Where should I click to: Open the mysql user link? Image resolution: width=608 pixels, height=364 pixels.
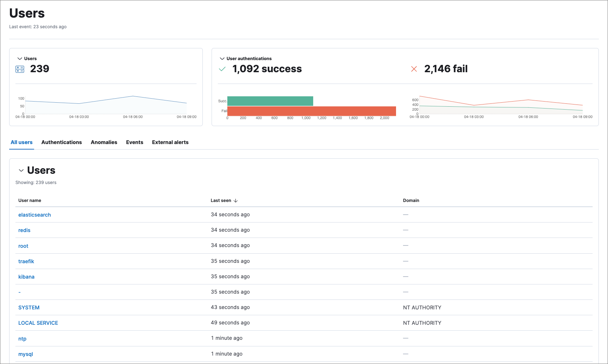coord(25,354)
